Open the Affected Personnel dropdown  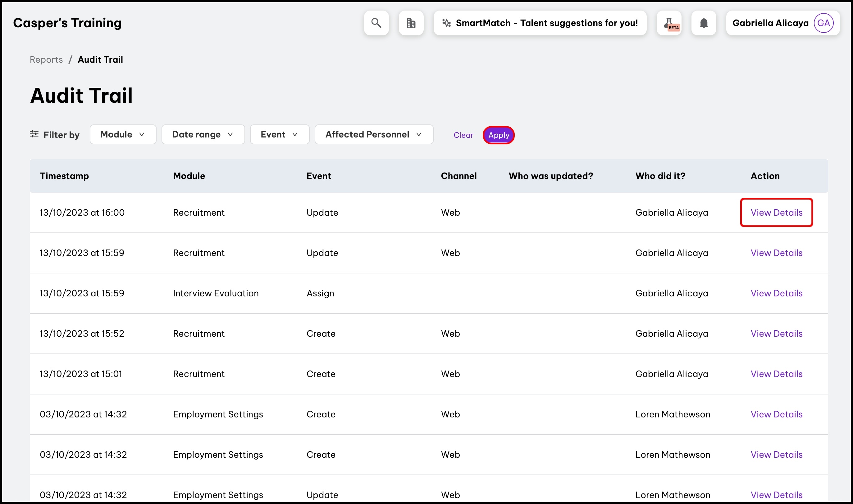(x=373, y=134)
